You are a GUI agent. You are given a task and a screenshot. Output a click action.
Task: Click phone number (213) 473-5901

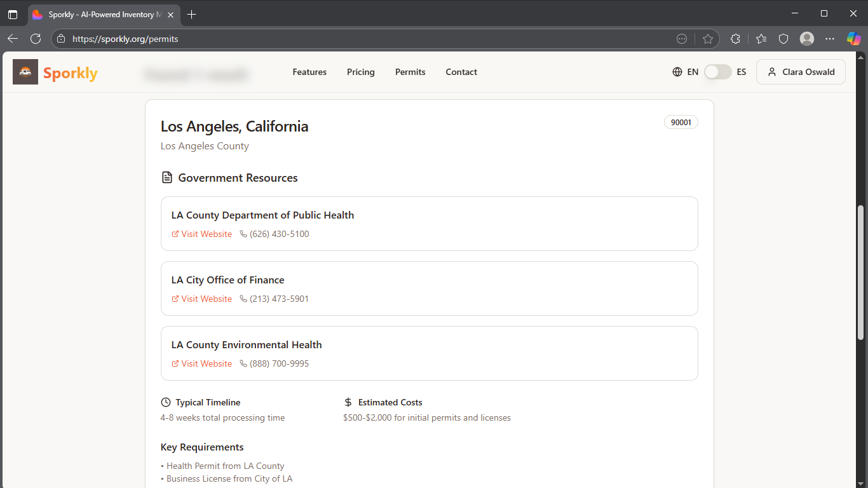[280, 299]
